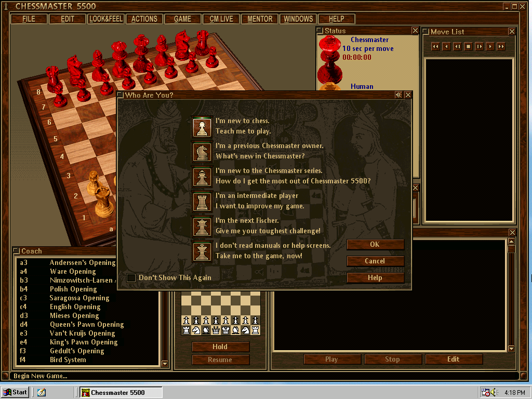The height and width of the screenshot is (399, 532).
Task: Click the scrollbar thumb in the lower-right panel
Action: [512, 249]
